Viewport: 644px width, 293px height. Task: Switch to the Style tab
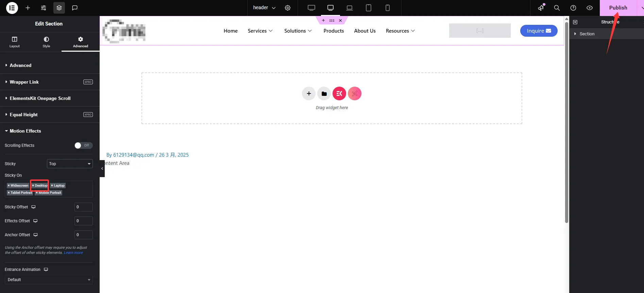[x=46, y=42]
